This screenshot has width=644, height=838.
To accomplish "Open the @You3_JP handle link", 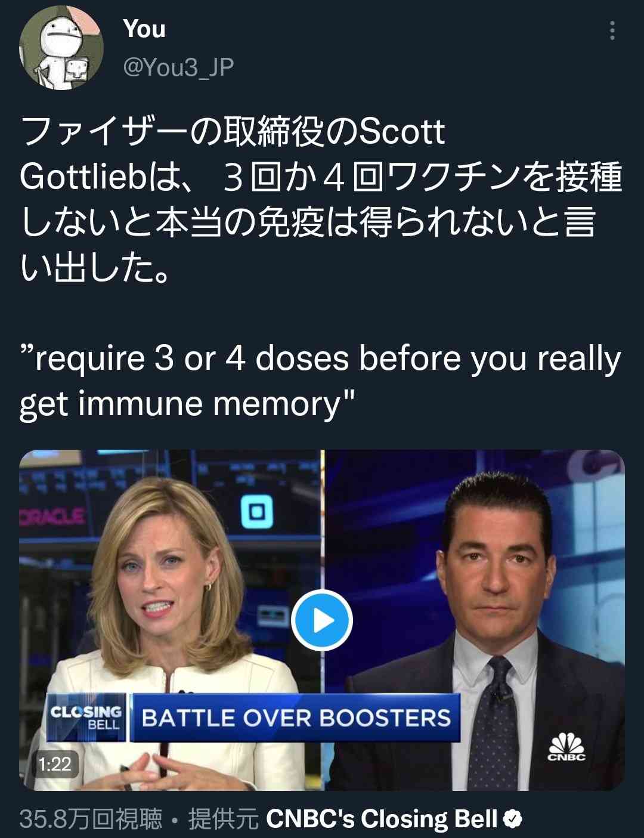I will click(178, 67).
